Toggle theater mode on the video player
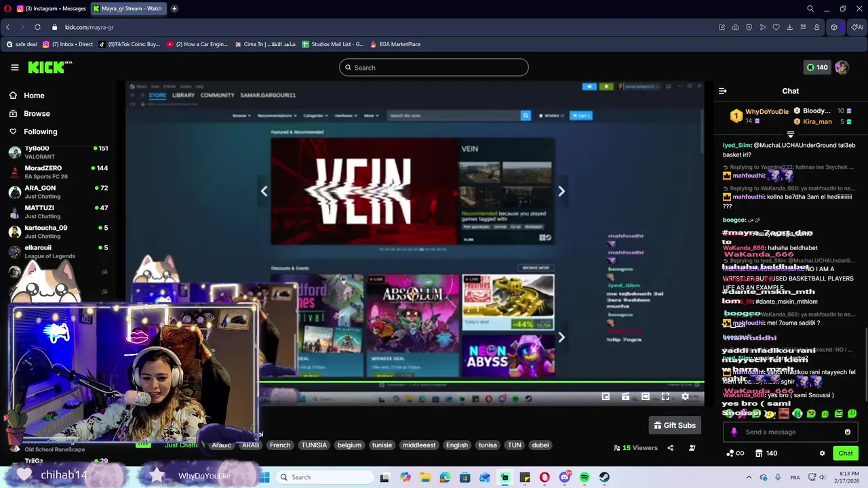The width and height of the screenshot is (868, 488). point(645,396)
